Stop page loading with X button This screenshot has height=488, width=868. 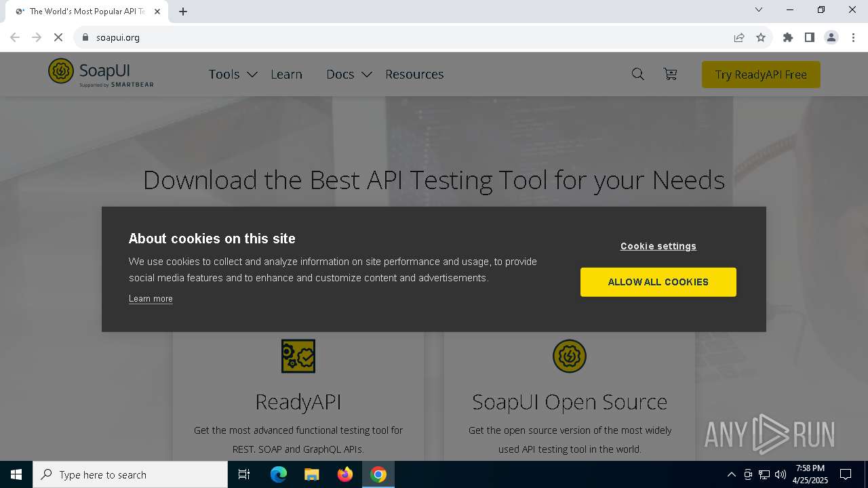coord(58,37)
